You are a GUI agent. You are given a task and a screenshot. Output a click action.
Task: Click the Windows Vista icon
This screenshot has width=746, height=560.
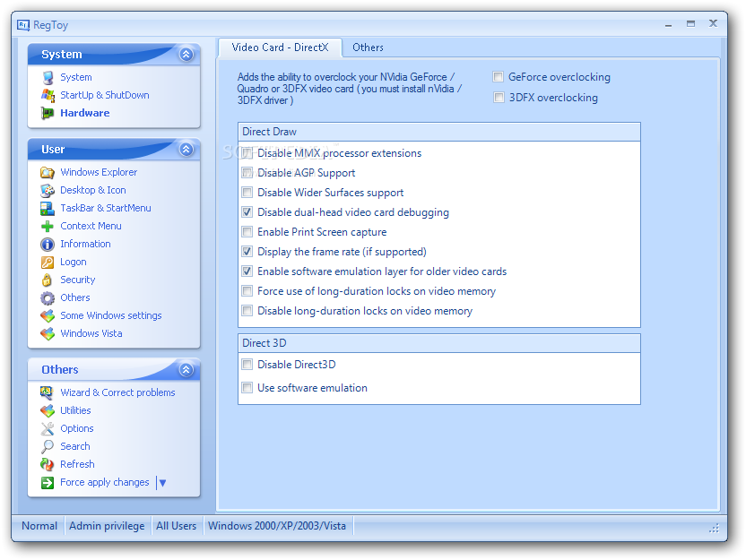pos(48,333)
